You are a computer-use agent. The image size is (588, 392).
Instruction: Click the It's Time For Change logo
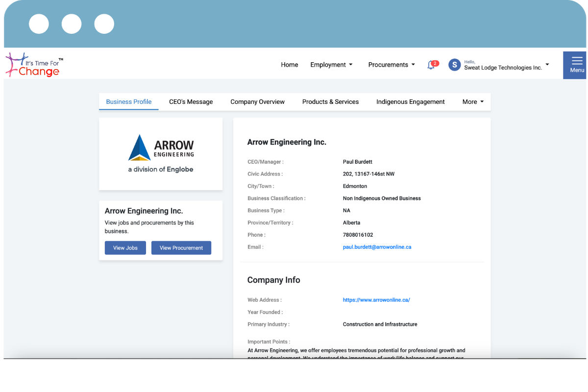[x=34, y=65]
